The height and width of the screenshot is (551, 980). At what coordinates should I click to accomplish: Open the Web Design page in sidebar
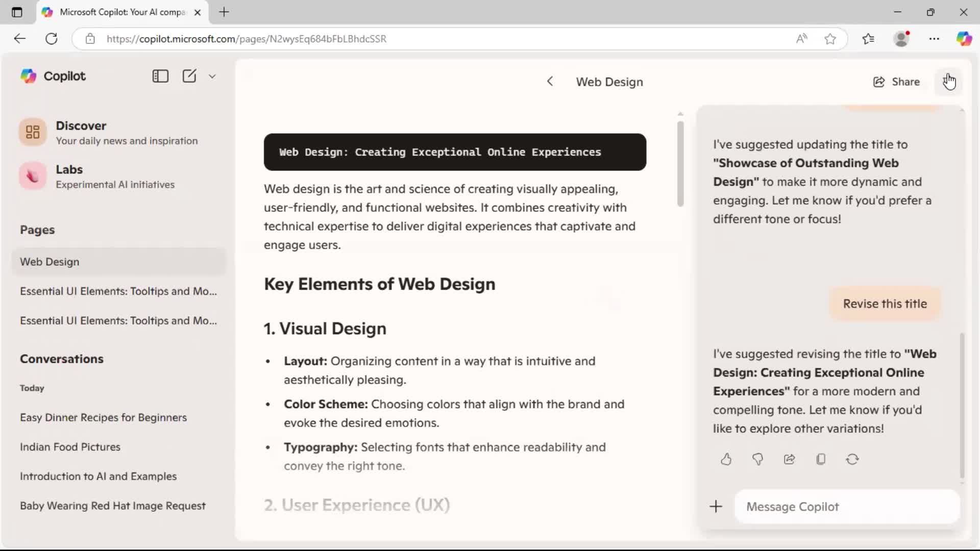[50, 262]
